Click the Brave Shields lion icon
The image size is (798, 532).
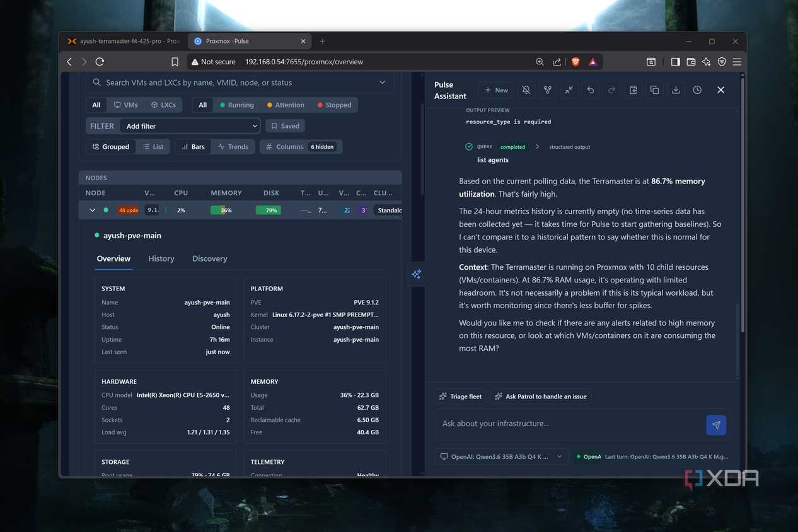[x=575, y=62]
